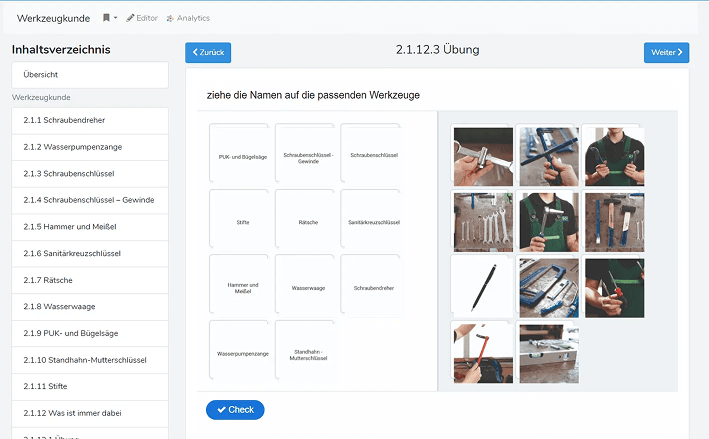The width and height of the screenshot is (709, 439).
Task: Select chapter 2.1.2 Wasserpumpenzange
Action: point(90,147)
